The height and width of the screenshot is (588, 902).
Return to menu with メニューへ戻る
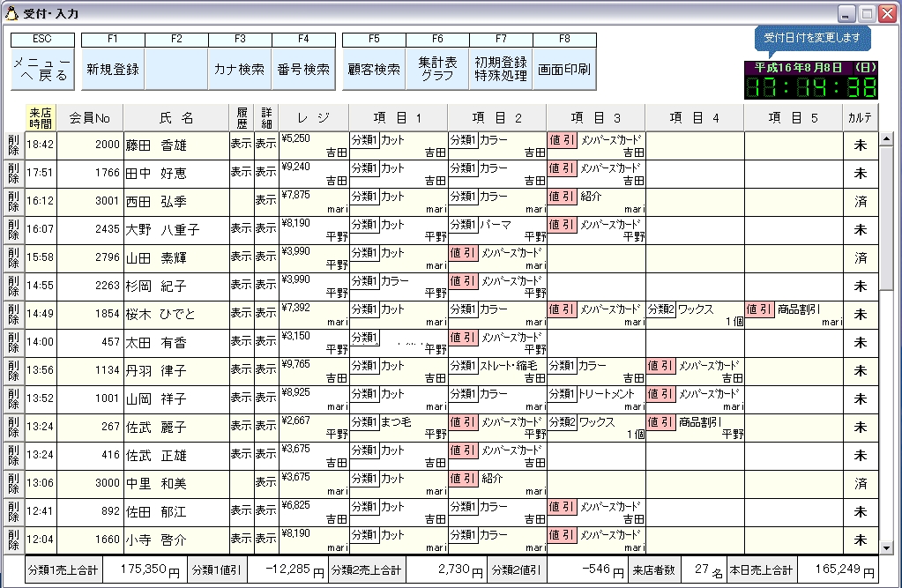tap(42, 69)
